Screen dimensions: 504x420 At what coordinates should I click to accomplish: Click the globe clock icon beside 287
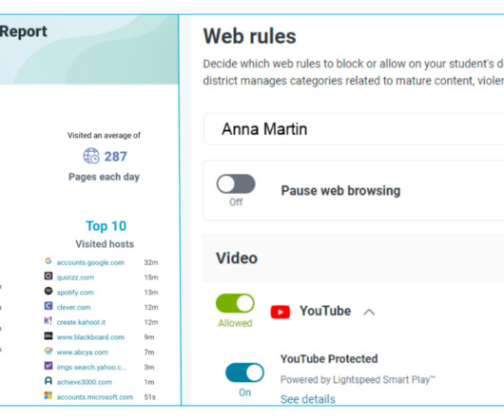click(91, 156)
